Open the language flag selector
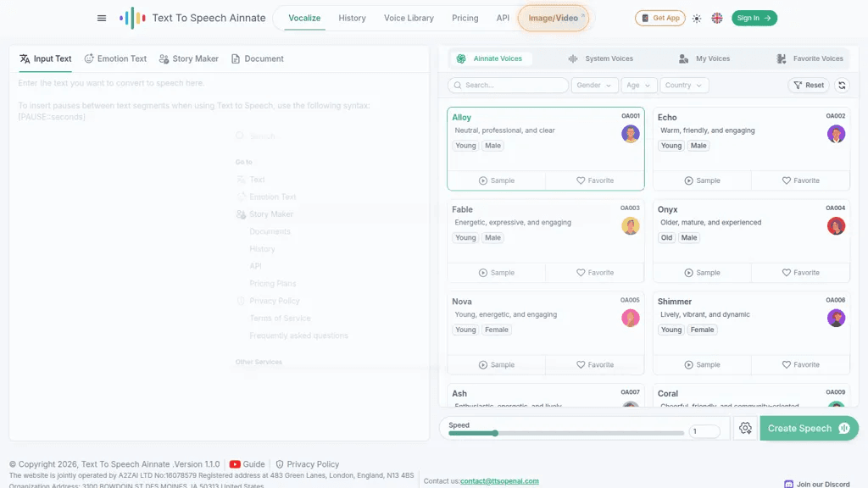 tap(717, 19)
